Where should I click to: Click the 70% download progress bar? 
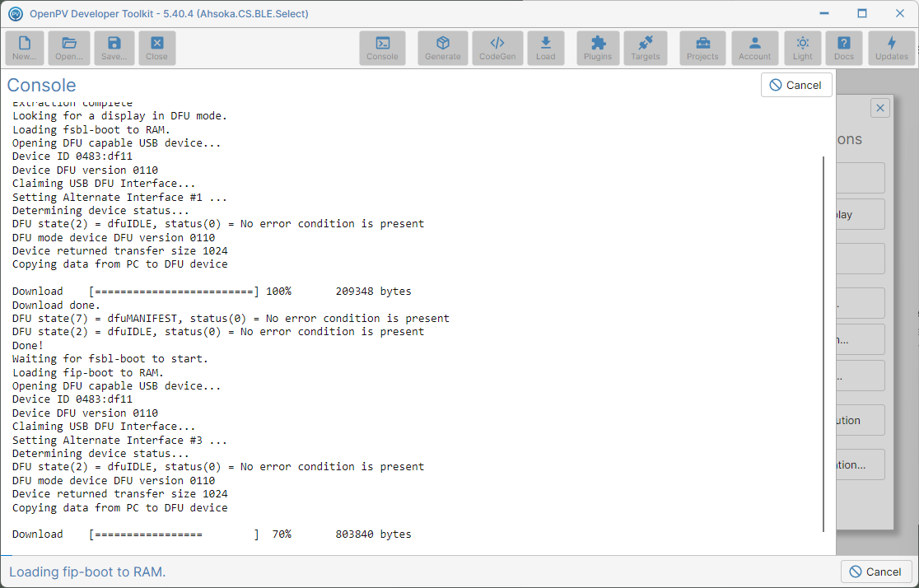click(x=174, y=534)
